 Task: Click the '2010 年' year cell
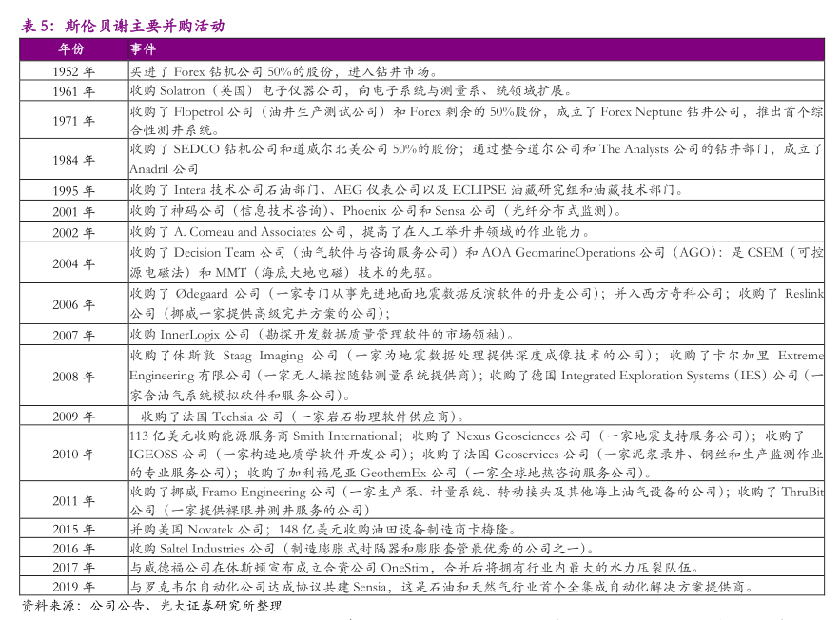[74, 454]
